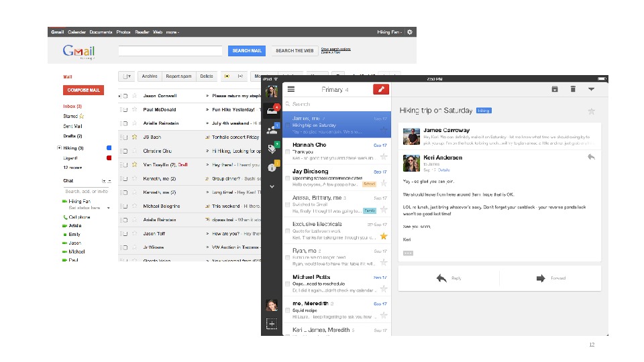644x362 pixels.
Task: Click the settings gear in Gmail top bar
Action: [x=409, y=32]
